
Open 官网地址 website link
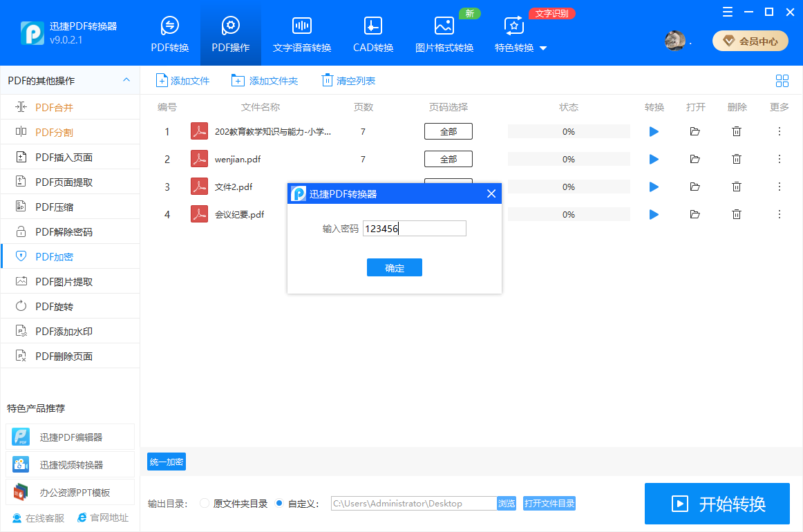tap(103, 518)
